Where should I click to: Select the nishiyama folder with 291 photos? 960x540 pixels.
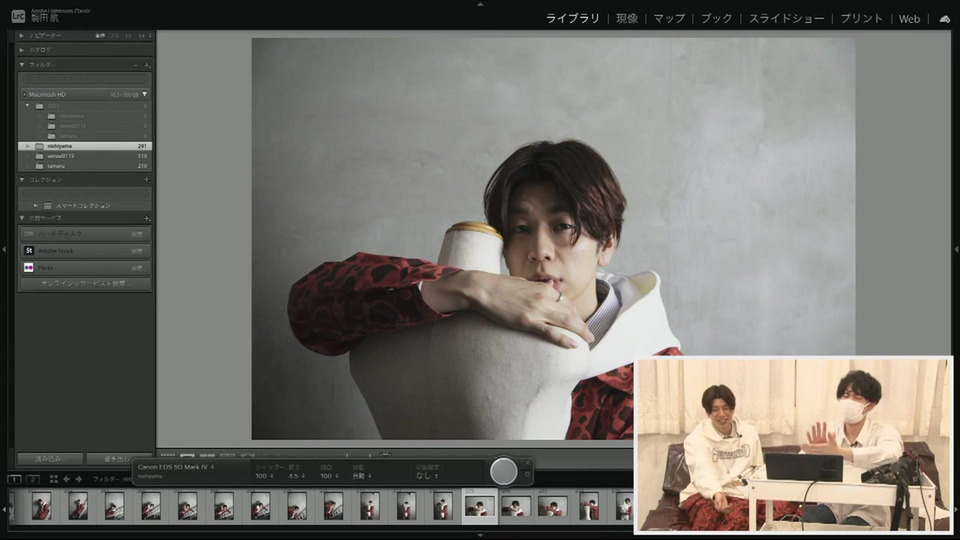tap(84, 146)
